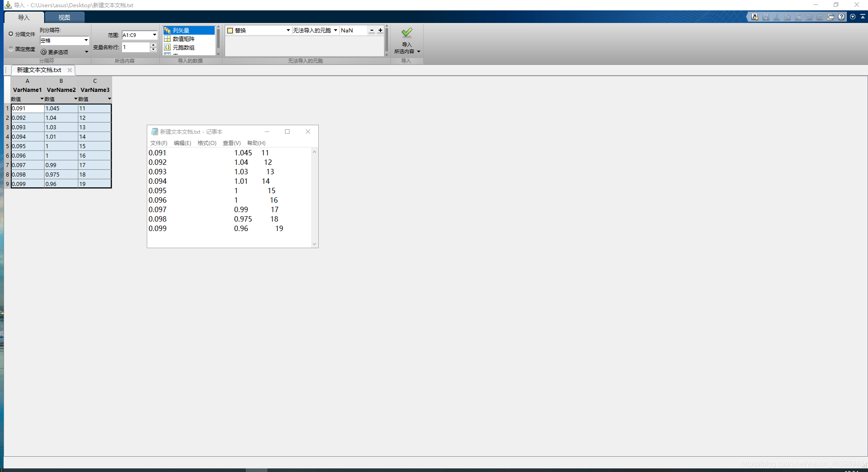This screenshot has height=472, width=868.
Task: Open Notepad 编辑(E) menu
Action: 182,143
